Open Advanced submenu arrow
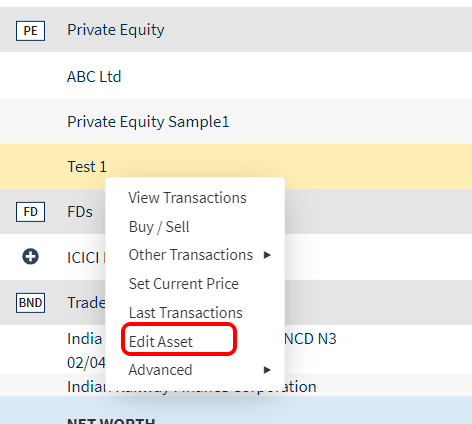The height and width of the screenshot is (424, 472). click(x=267, y=370)
